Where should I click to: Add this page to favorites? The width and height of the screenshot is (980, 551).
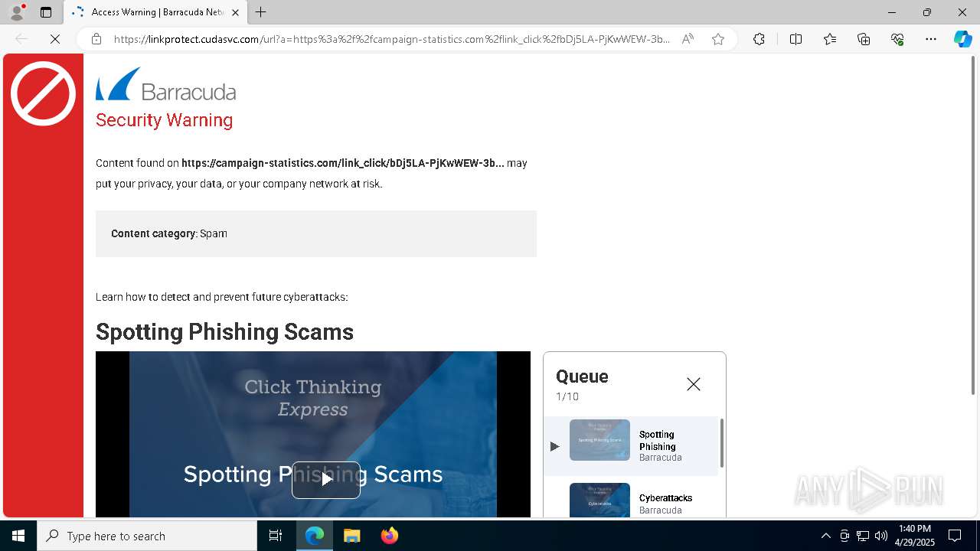[718, 39]
